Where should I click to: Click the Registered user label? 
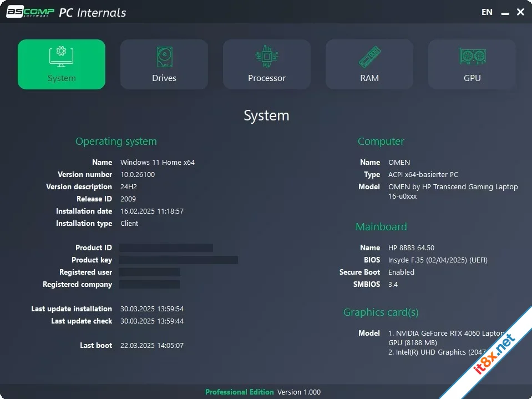(85, 272)
